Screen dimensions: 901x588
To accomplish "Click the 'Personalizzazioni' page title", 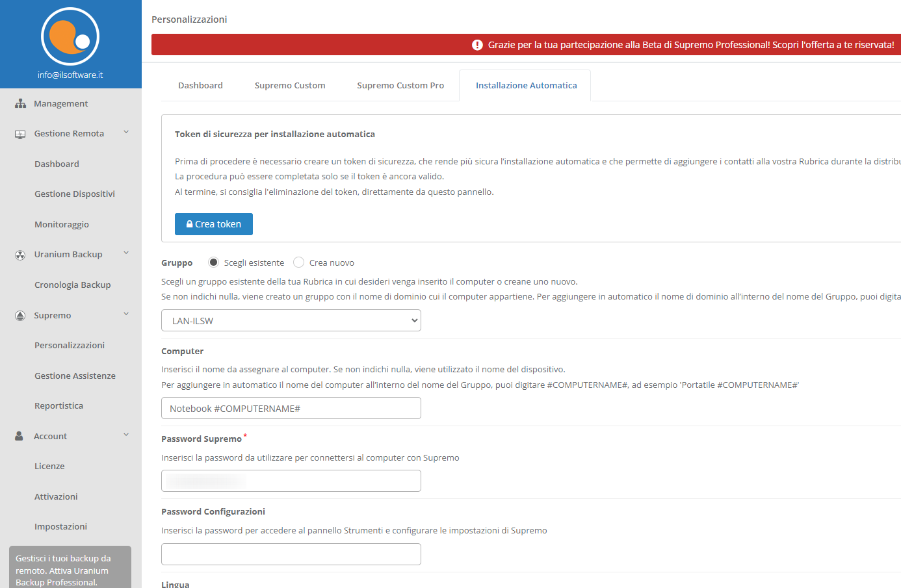I will point(189,19).
